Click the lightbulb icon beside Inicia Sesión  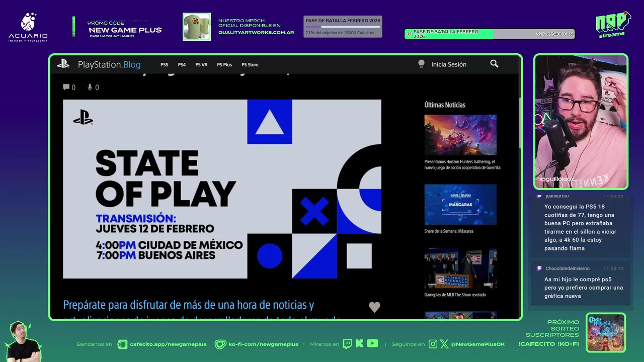pyautogui.click(x=421, y=64)
